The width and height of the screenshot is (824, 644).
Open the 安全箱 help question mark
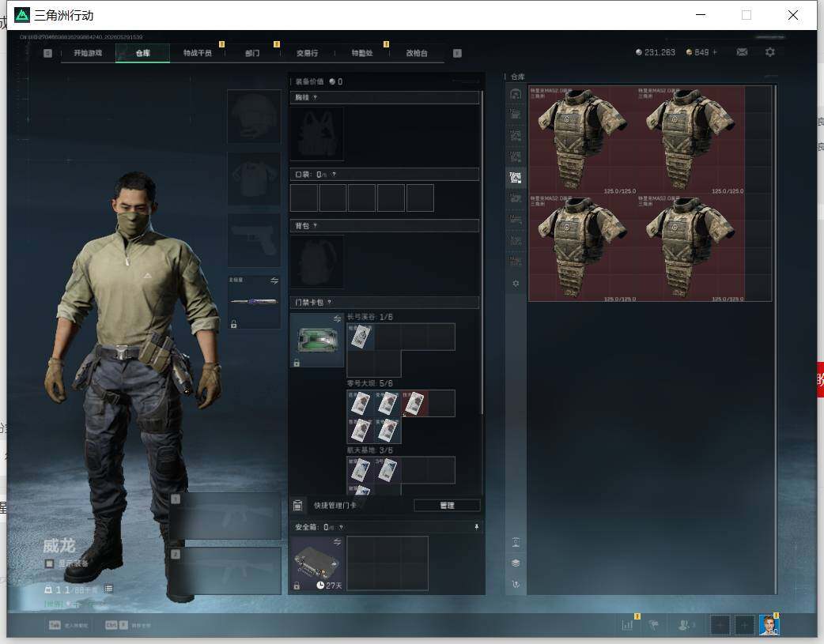(x=341, y=527)
